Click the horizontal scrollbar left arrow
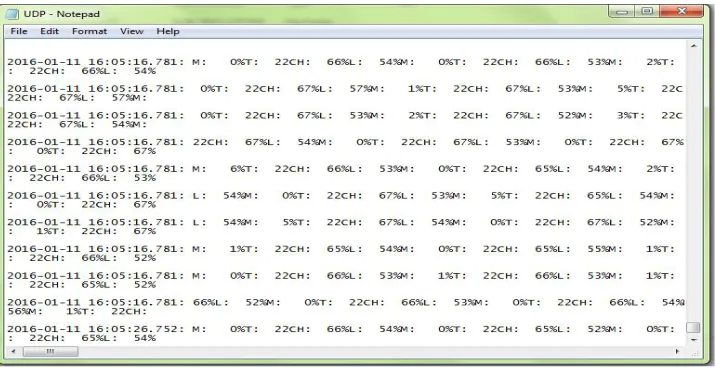716x368 pixels. (x=13, y=352)
